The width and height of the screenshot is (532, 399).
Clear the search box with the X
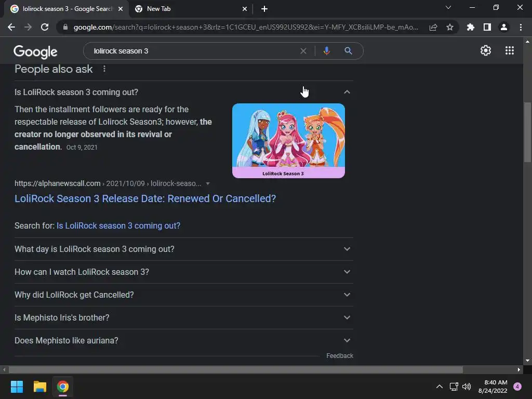coord(303,51)
